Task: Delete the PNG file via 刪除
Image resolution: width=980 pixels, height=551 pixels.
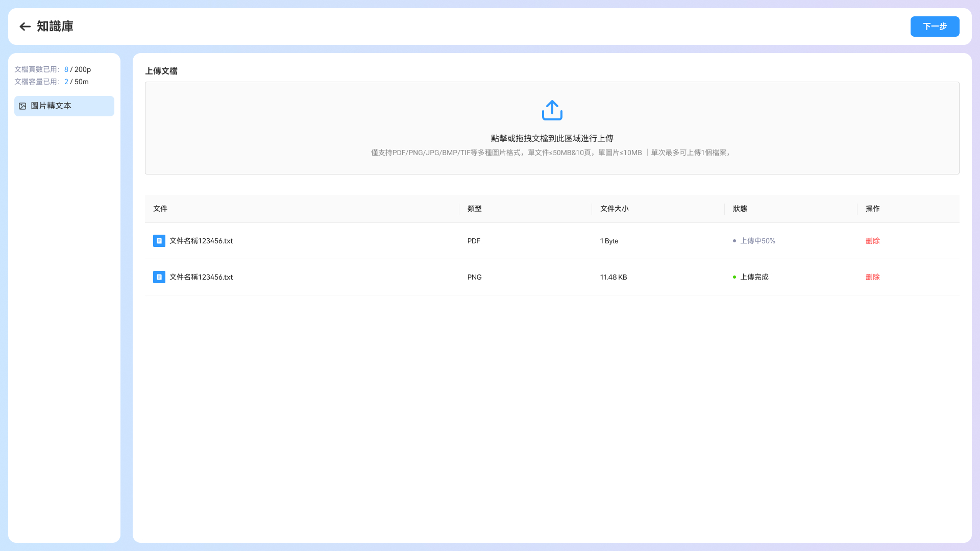Action: pos(872,277)
